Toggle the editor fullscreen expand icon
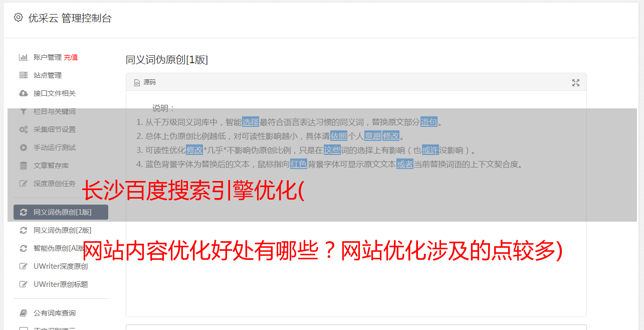This screenshot has width=644, height=330. (576, 83)
